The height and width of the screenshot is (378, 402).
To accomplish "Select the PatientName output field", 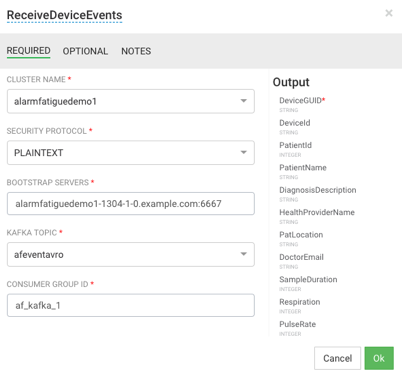I will [x=303, y=168].
